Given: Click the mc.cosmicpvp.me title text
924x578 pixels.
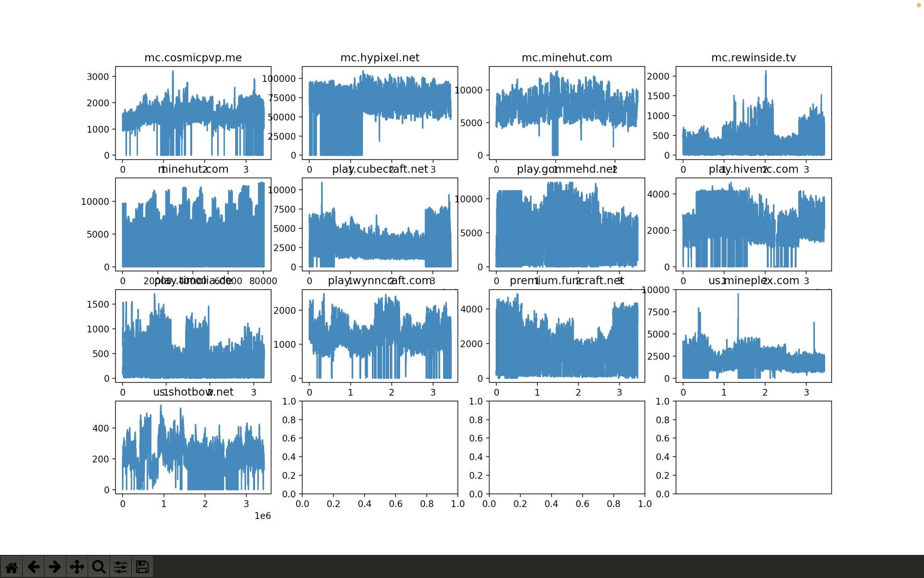Looking at the screenshot, I should pyautogui.click(x=193, y=58).
